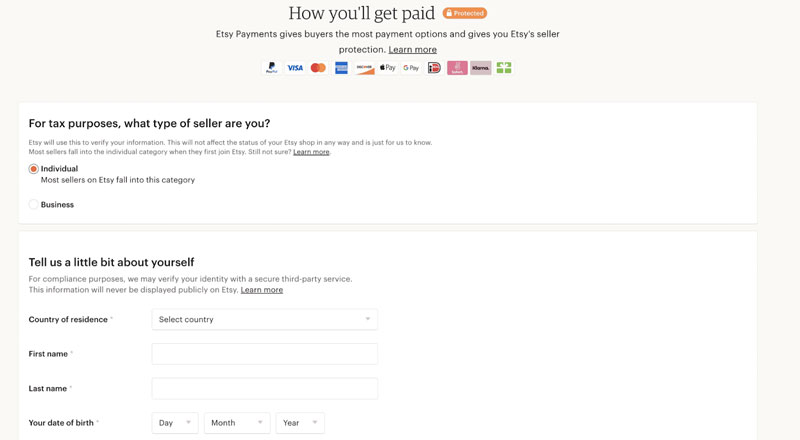Image resolution: width=800 pixels, height=440 pixels.
Task: Click into the First name field
Action: point(264,354)
